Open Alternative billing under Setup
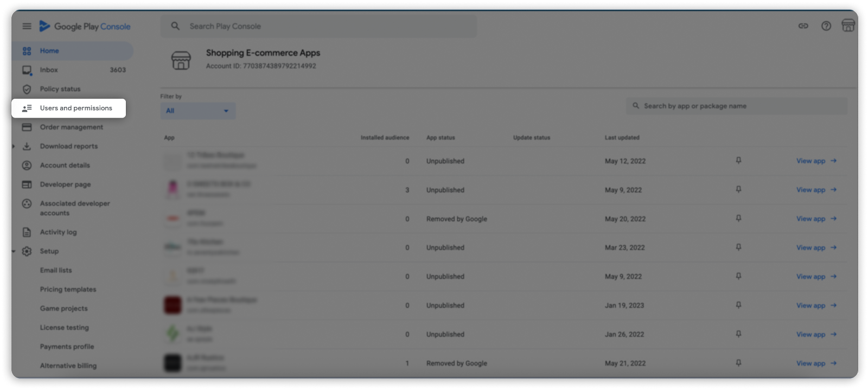 pyautogui.click(x=68, y=366)
